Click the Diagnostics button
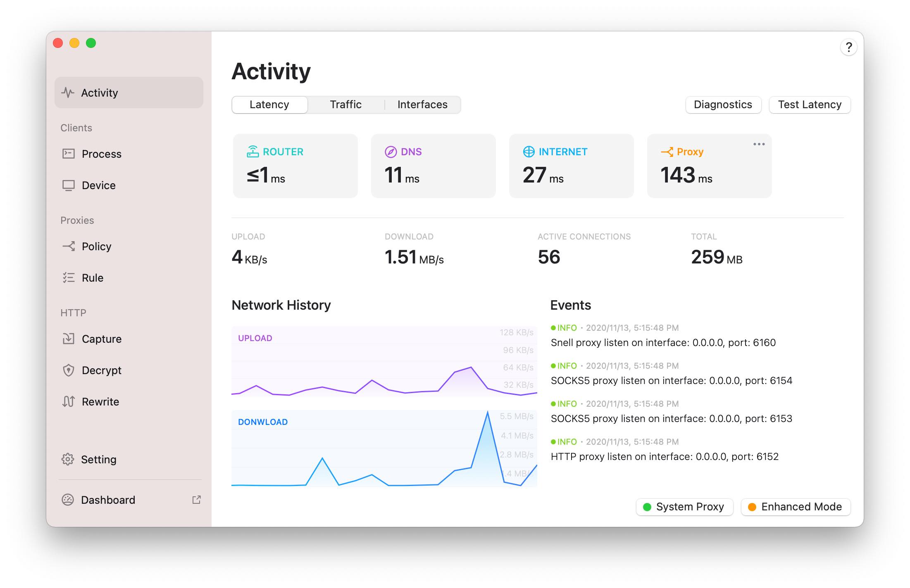Image resolution: width=910 pixels, height=588 pixels. [x=723, y=105]
